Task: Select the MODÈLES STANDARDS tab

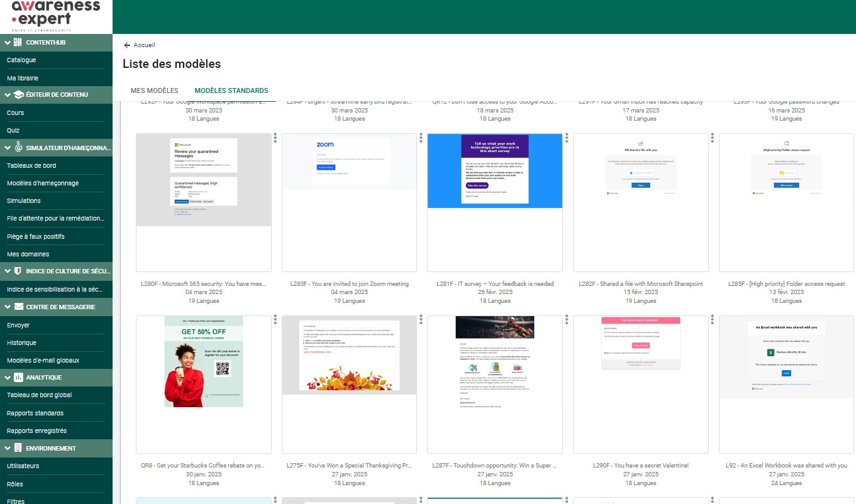Action: 231,90
